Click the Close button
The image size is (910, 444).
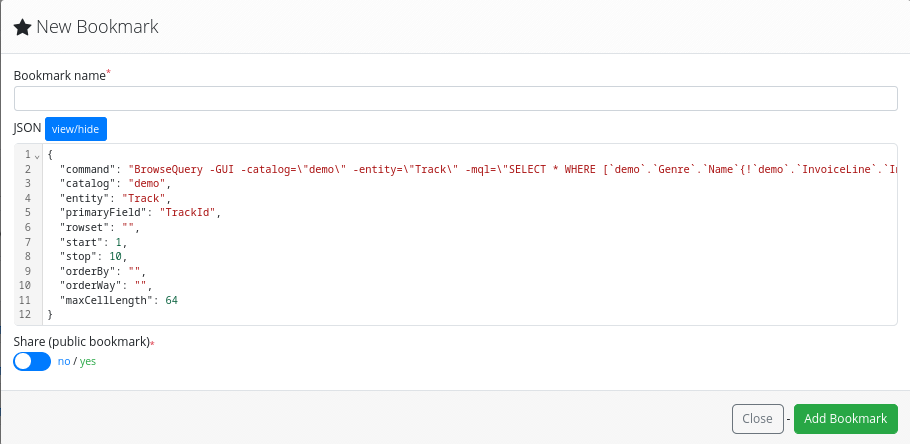757,418
